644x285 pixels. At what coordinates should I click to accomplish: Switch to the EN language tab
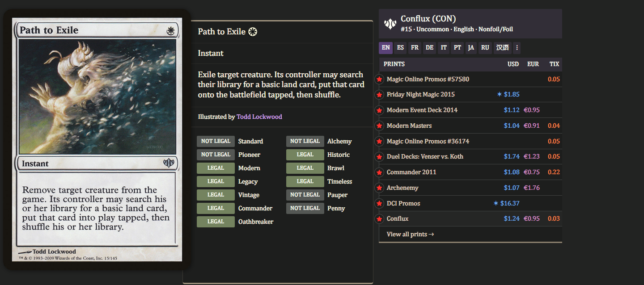(x=386, y=48)
